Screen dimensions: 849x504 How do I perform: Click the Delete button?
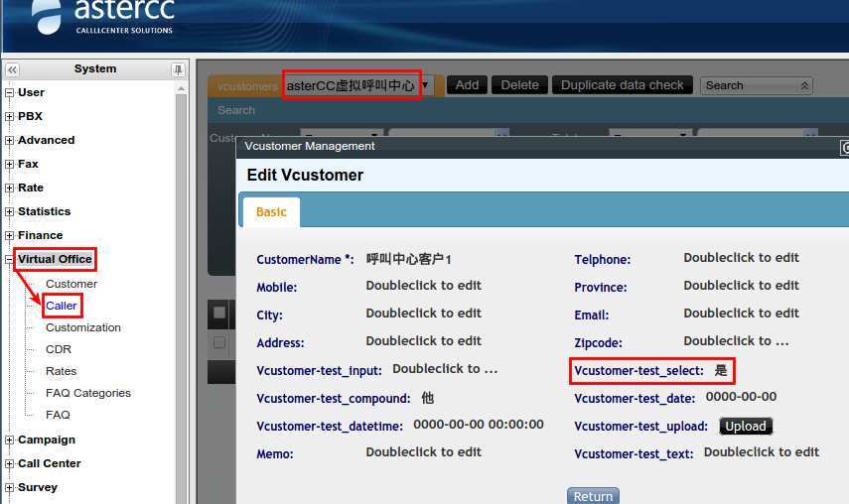coord(519,85)
